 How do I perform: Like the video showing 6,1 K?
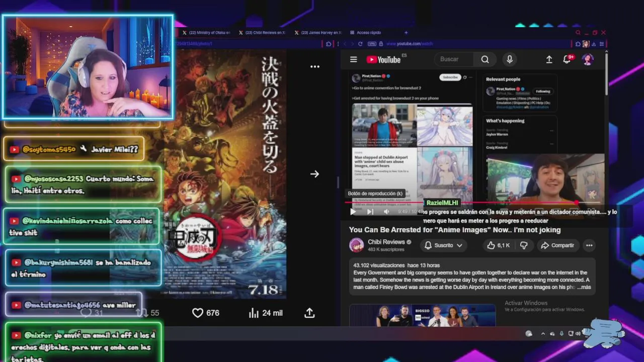(x=498, y=245)
